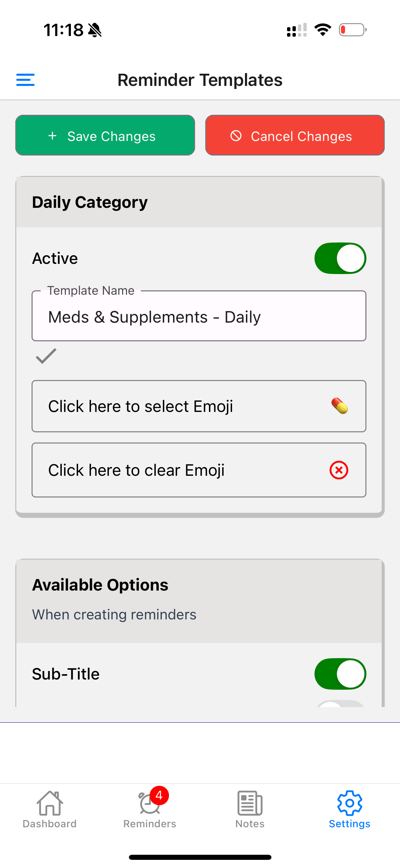Tap the Reminders tab label
The image size is (400, 868).
150,824
